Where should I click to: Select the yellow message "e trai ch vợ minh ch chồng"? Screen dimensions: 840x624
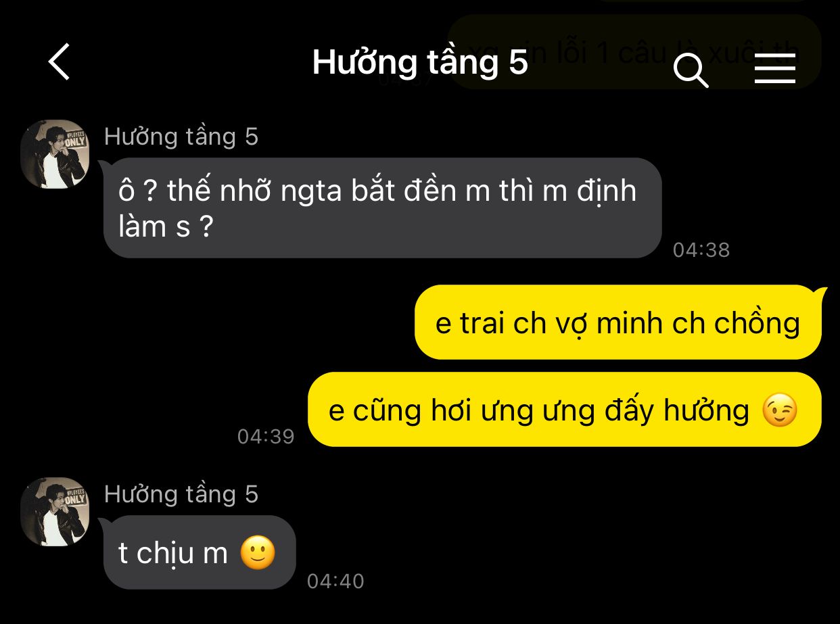[618, 322]
